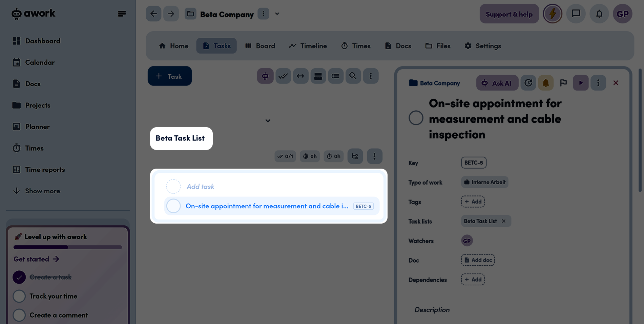Click the subtask hierarchy icon in list header
The image size is (644, 324).
click(355, 156)
